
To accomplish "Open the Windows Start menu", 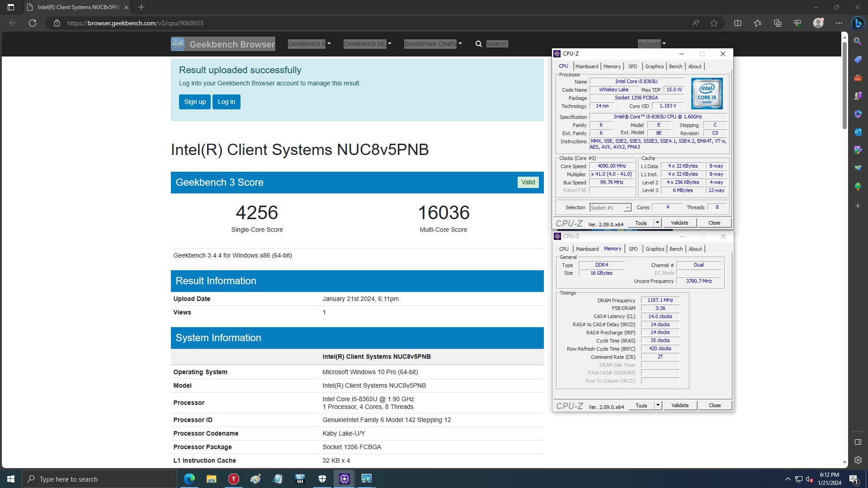I will (11, 479).
